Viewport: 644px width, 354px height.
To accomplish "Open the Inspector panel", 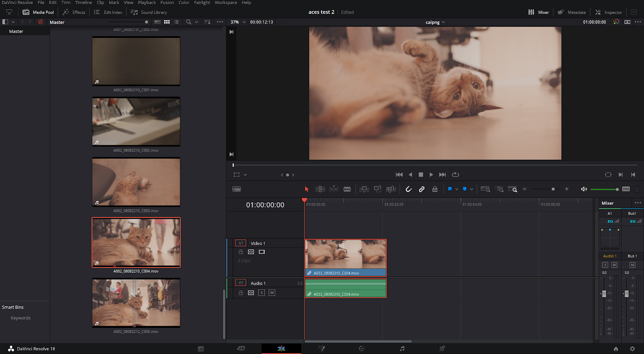I will pos(609,12).
